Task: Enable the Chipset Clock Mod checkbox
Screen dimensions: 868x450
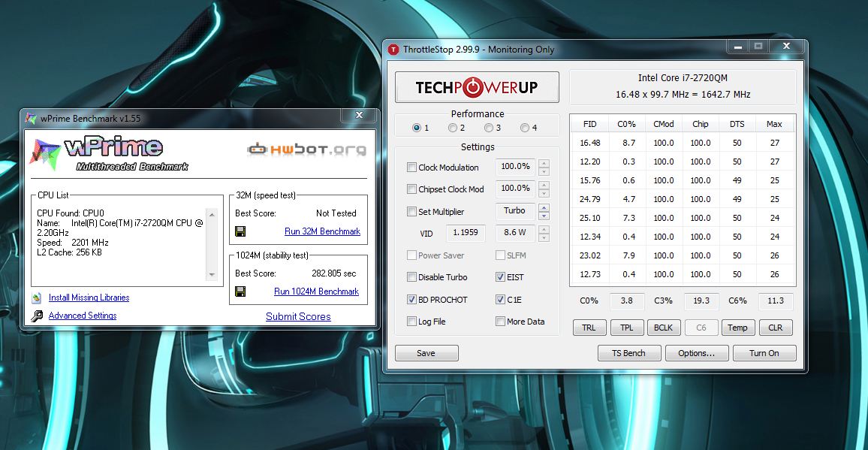Action: pos(411,189)
